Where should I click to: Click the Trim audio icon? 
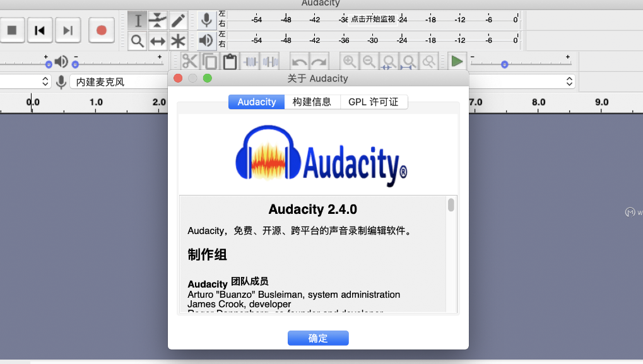coord(251,61)
